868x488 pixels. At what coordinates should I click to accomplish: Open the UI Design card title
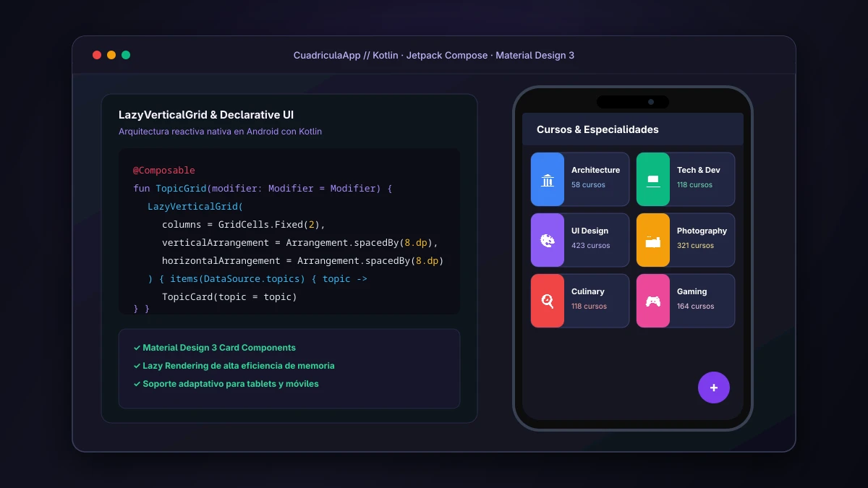click(x=590, y=231)
